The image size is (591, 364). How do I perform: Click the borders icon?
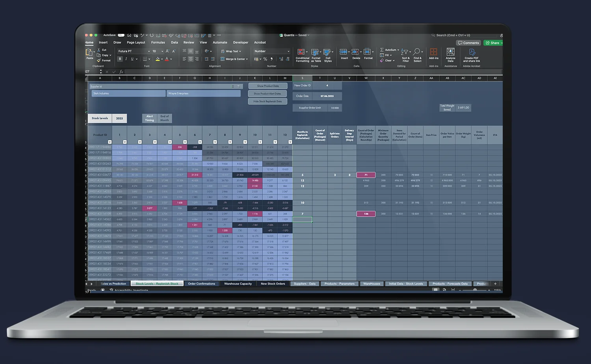tap(145, 59)
